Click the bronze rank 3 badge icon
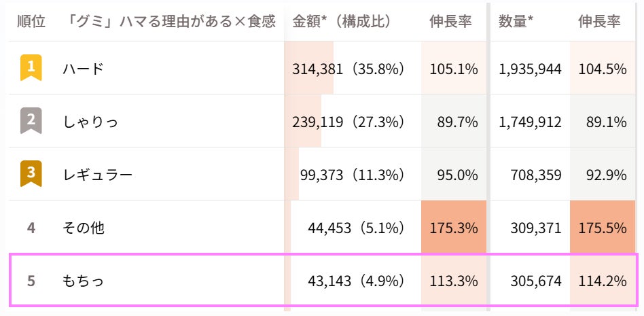The image size is (644, 316). coord(31,174)
